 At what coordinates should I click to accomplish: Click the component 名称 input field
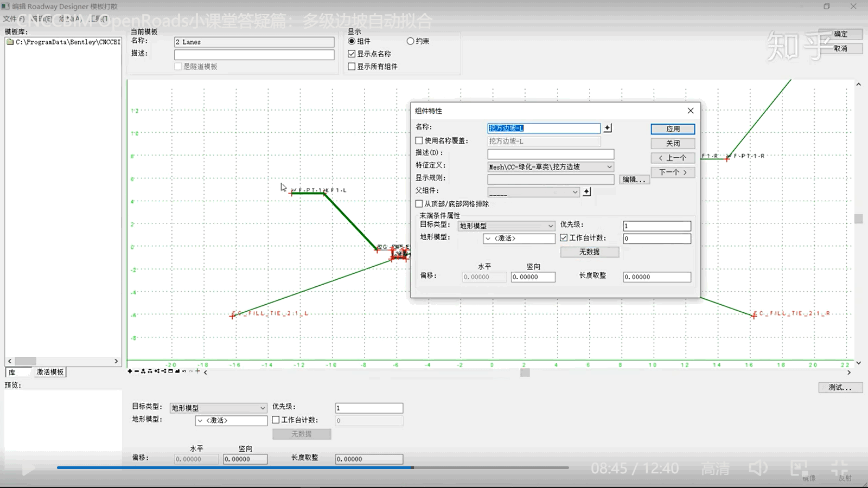coord(544,128)
